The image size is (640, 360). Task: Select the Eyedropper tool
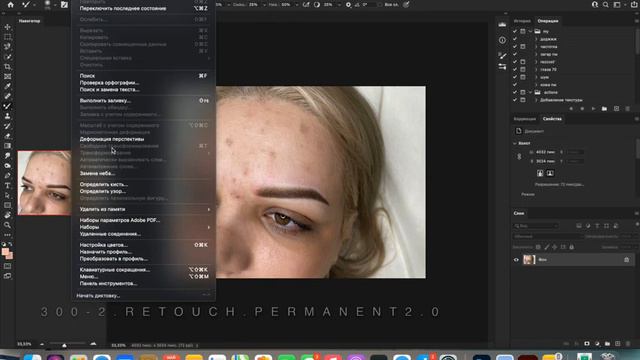click(x=7, y=86)
